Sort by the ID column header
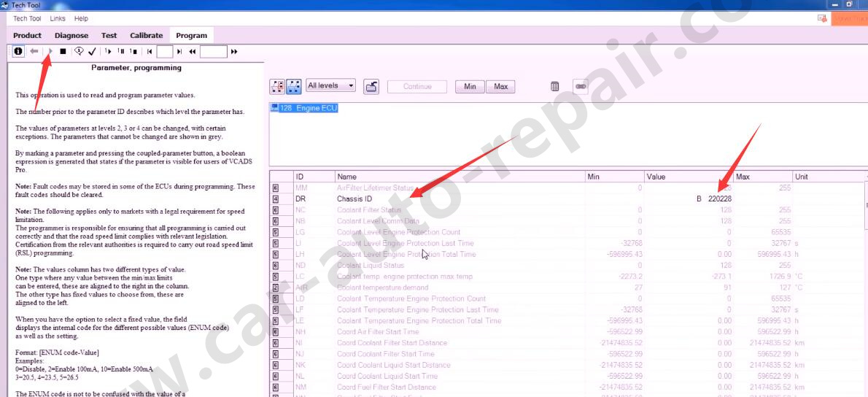The height and width of the screenshot is (397, 868). tap(314, 177)
